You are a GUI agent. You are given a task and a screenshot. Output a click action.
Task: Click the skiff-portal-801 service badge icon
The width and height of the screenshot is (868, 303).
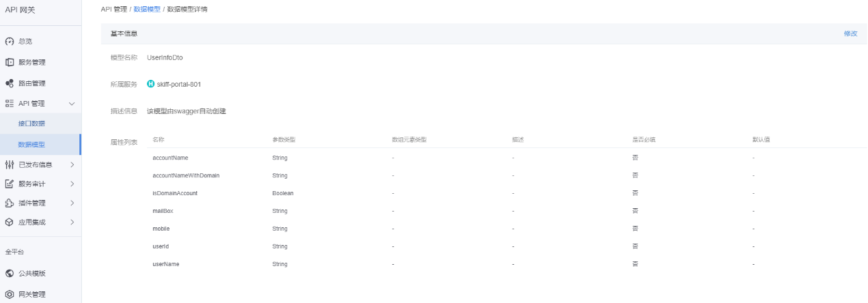151,84
